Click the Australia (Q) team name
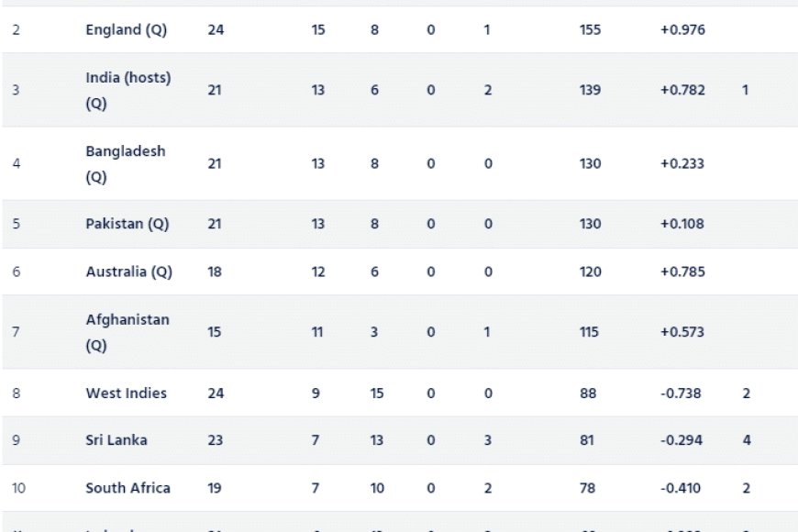The width and height of the screenshot is (798, 532). tap(128, 272)
